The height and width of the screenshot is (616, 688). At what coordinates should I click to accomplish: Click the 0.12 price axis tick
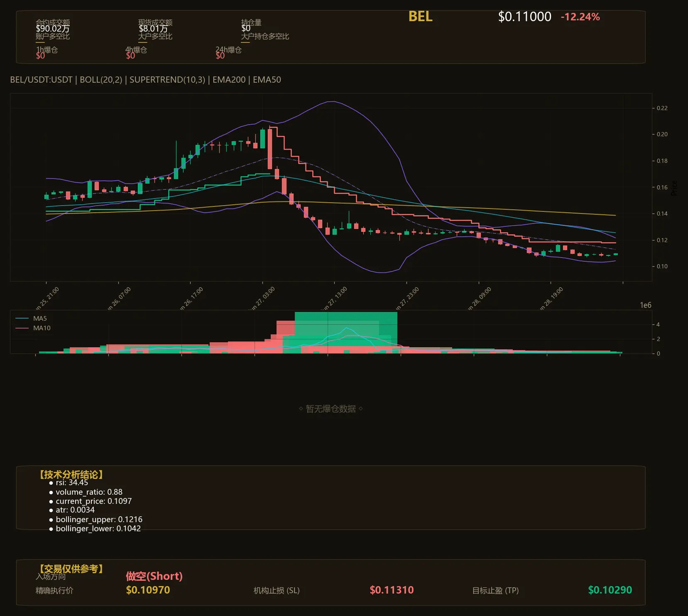pyautogui.click(x=662, y=240)
